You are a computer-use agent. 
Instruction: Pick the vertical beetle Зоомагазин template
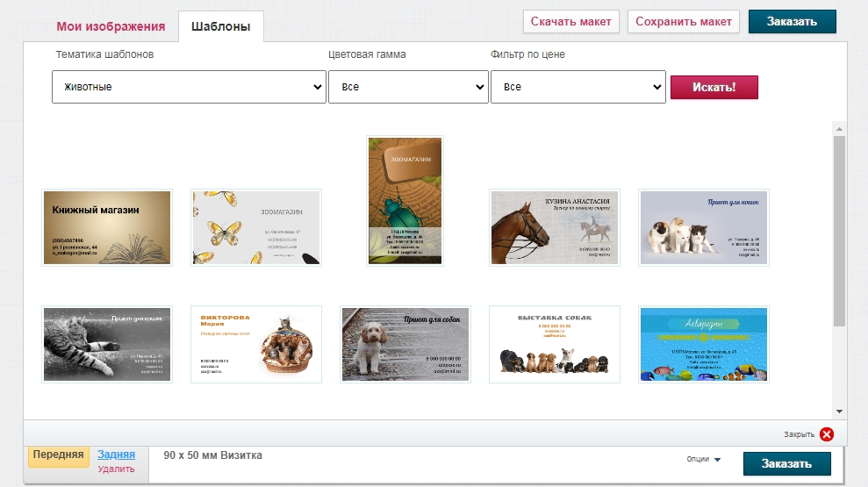pos(405,200)
